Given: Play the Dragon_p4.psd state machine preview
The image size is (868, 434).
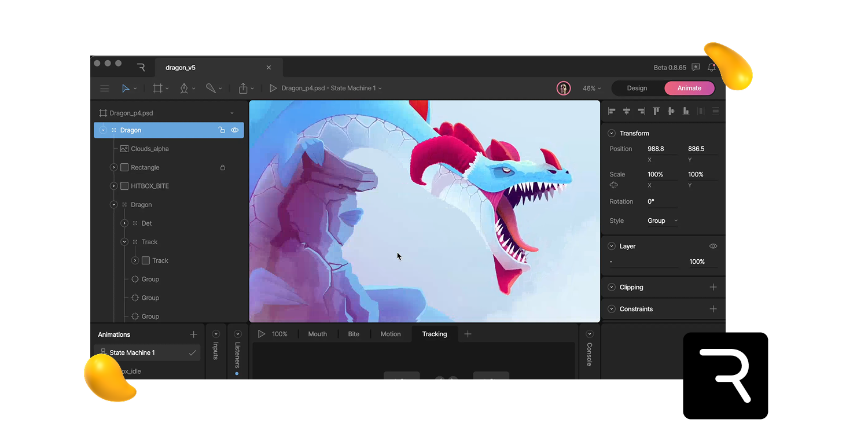Looking at the screenshot, I should pos(273,89).
